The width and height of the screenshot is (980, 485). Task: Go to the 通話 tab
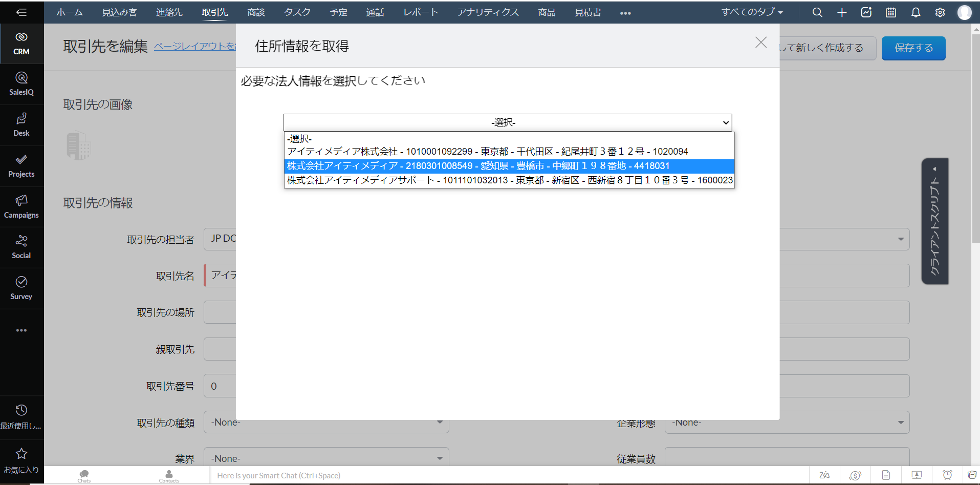375,12
